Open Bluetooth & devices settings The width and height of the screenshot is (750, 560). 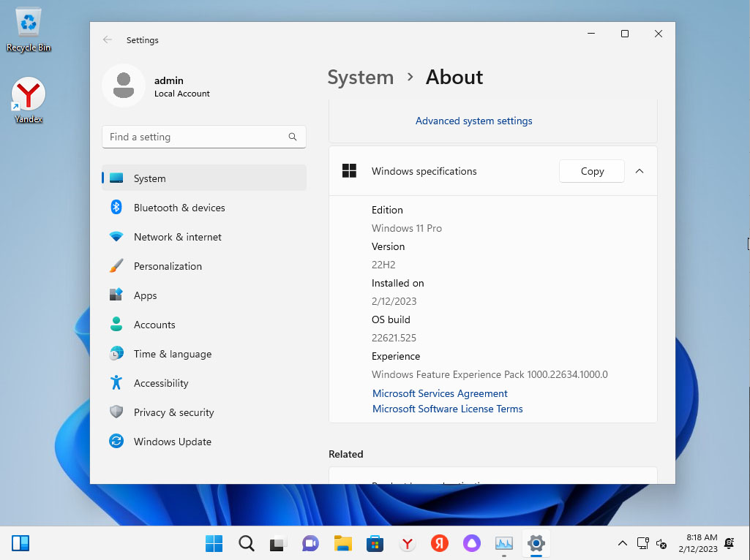tap(179, 208)
